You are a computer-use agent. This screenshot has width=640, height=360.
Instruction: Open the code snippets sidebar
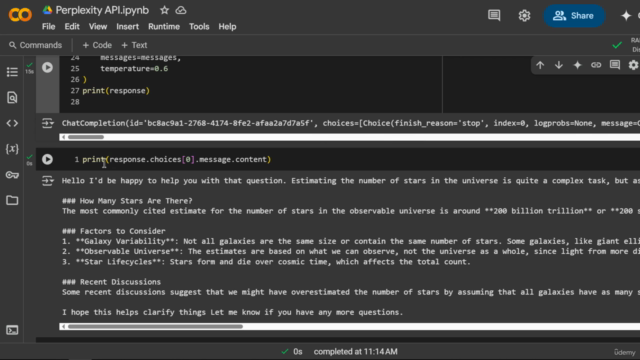[x=12, y=123]
